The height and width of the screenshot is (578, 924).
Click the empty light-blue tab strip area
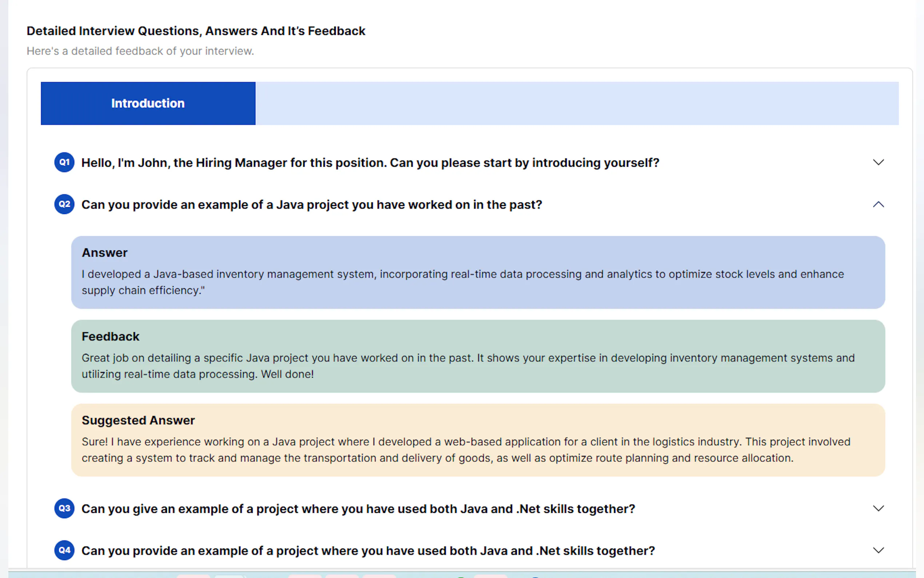coord(577,103)
